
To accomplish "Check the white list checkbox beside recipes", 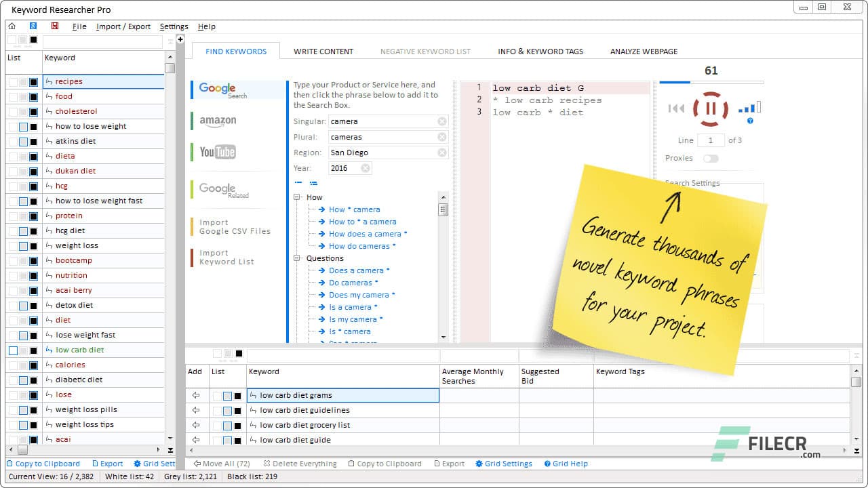I will (14, 81).
